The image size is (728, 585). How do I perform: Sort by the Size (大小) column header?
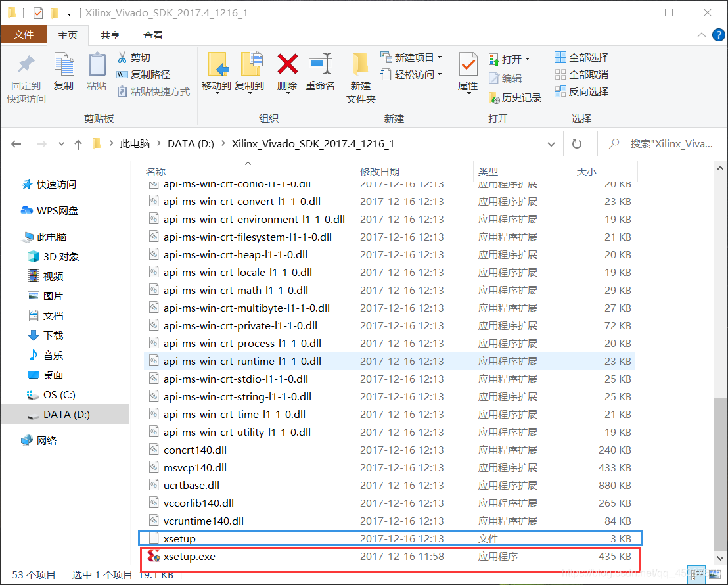pyautogui.click(x=586, y=172)
